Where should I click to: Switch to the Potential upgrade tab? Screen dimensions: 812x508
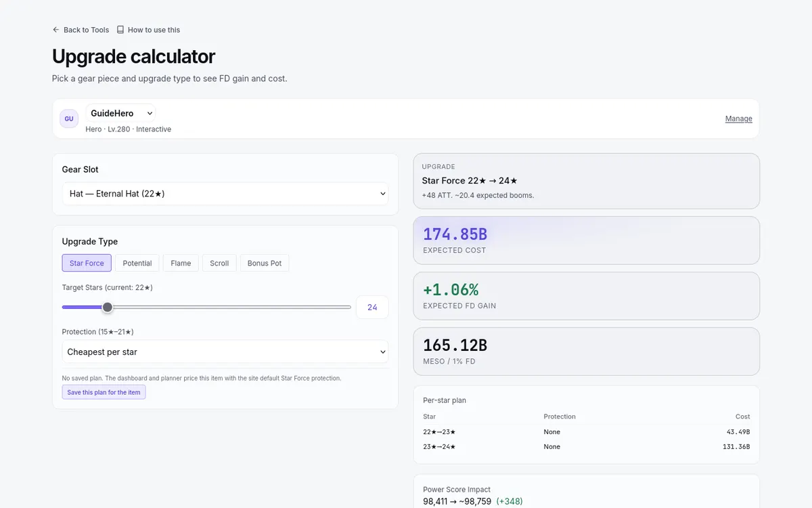tap(137, 263)
